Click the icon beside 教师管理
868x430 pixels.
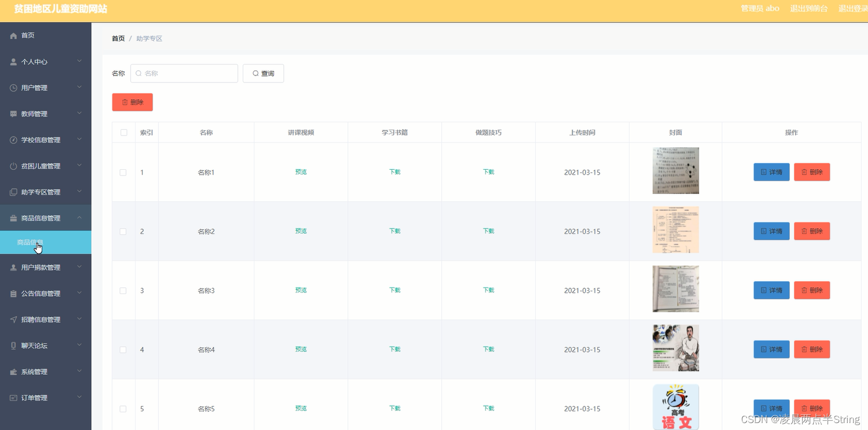[x=13, y=114]
